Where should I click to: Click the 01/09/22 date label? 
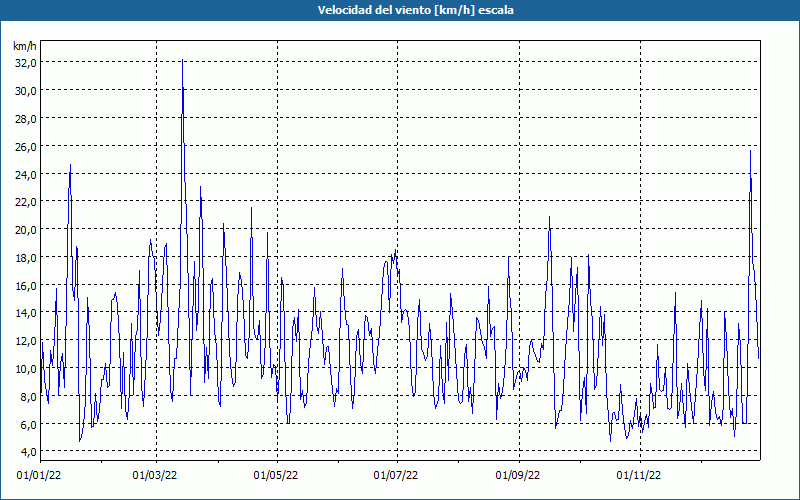518,476
